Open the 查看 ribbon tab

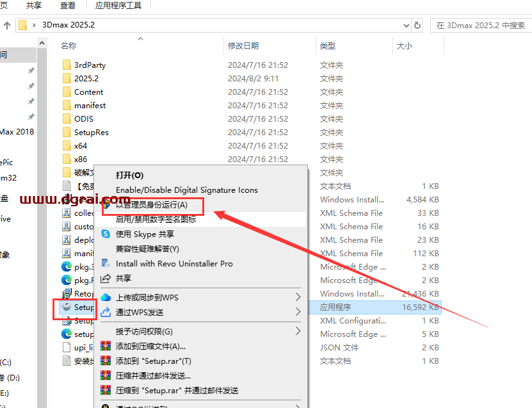67,5
